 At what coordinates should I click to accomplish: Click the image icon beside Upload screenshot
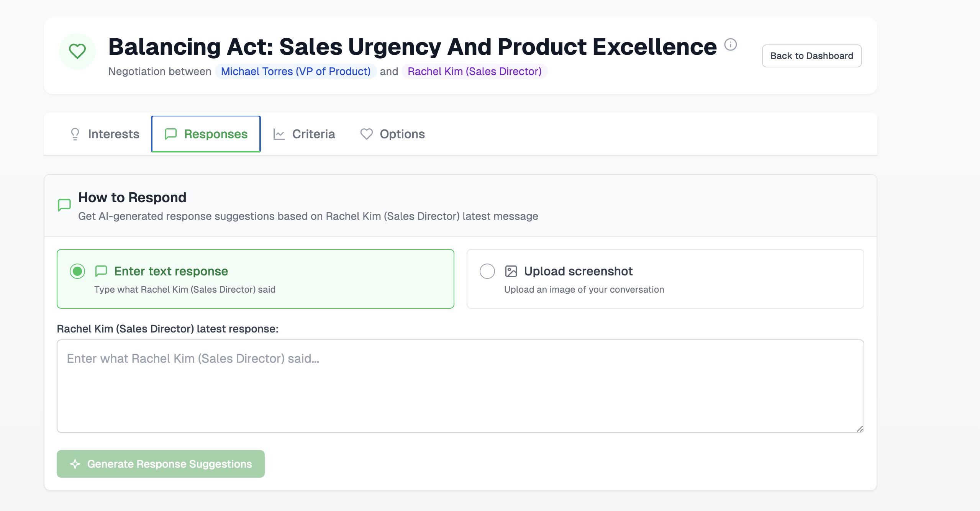click(511, 271)
